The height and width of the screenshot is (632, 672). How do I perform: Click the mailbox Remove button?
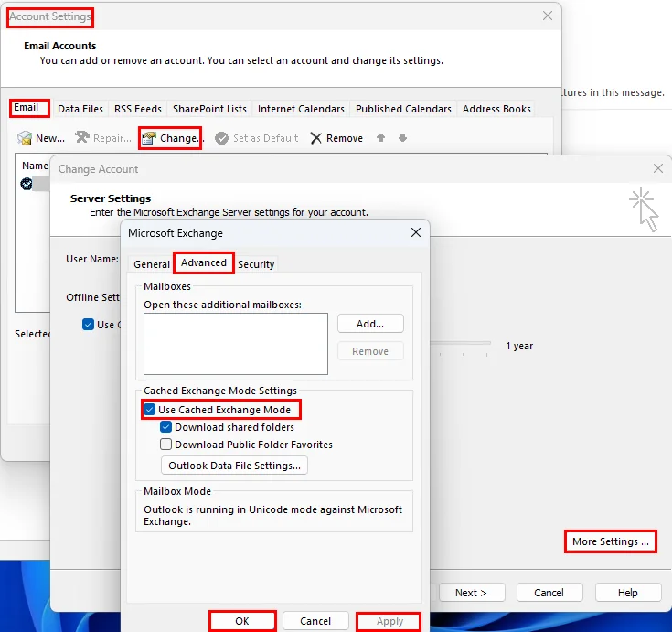coord(370,351)
